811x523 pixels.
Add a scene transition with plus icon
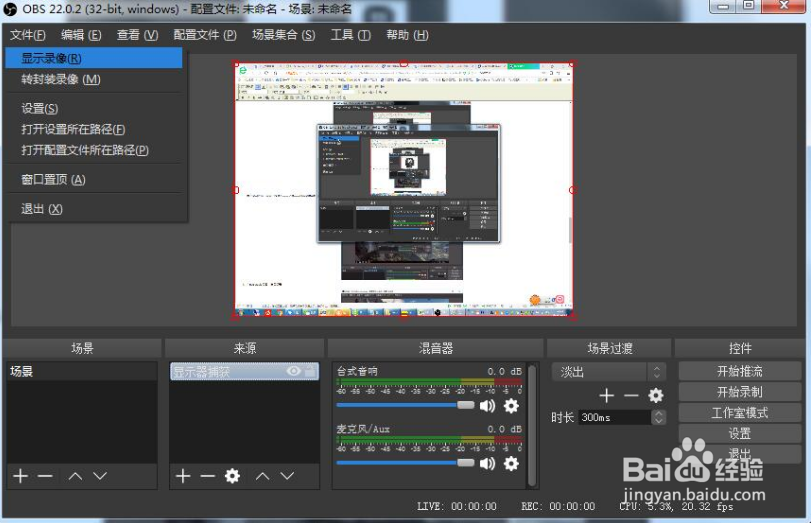606,396
